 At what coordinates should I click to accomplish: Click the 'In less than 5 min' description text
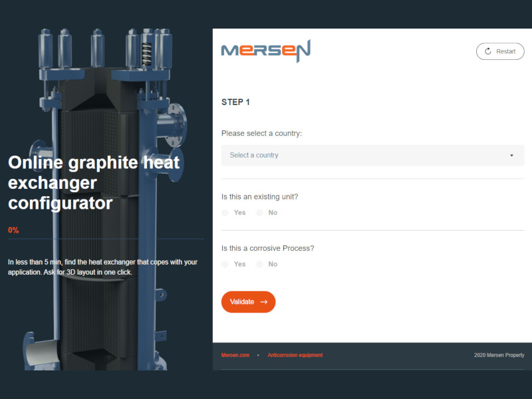102,267
